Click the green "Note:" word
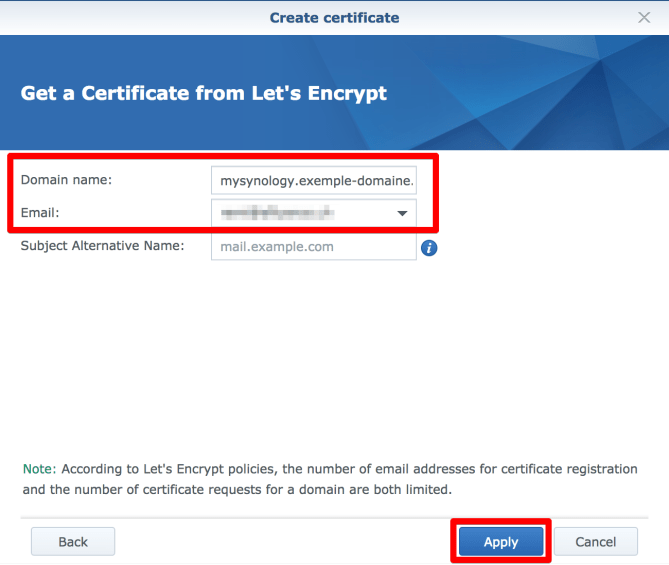 click(x=38, y=468)
